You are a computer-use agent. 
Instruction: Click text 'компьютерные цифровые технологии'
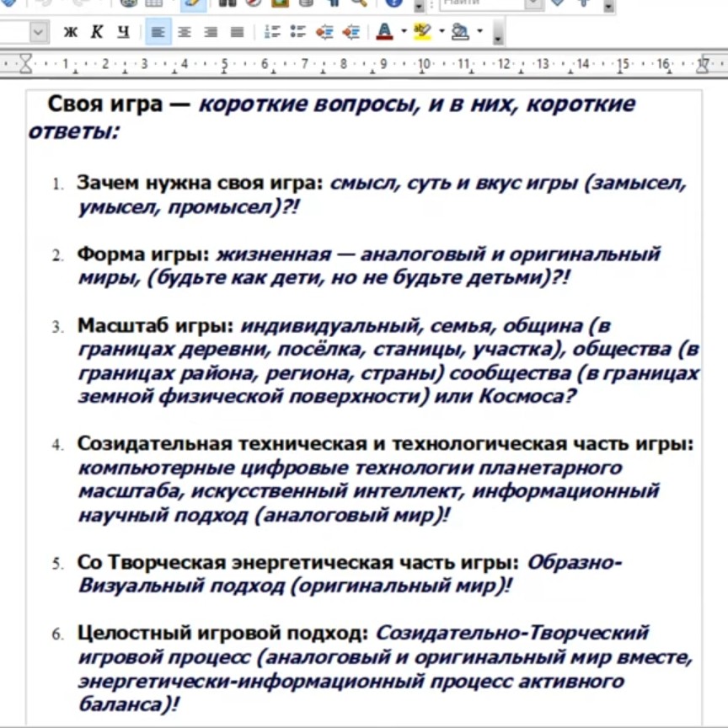click(x=276, y=468)
